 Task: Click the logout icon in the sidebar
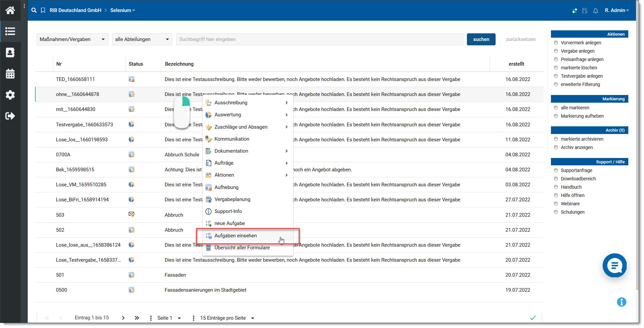tap(10, 116)
